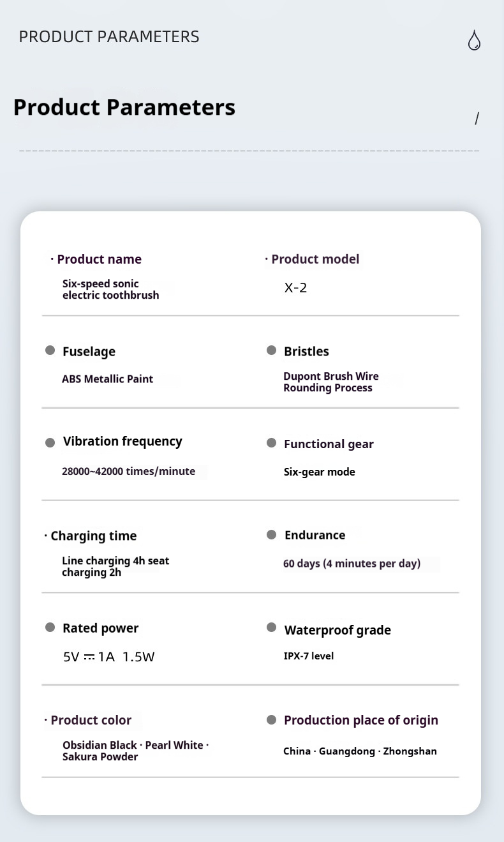Click the 28000~42000 times/minute value
The width and height of the screenshot is (504, 842).
click(128, 472)
